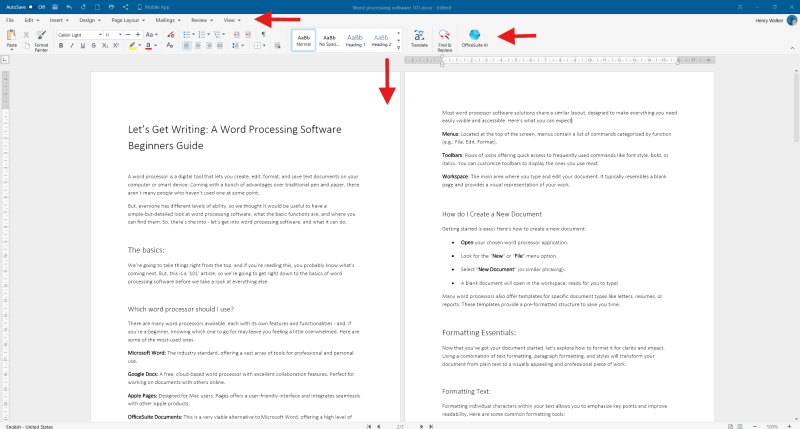Open Find & Replace
Viewport: 800px width, 429px height.
(x=444, y=39)
